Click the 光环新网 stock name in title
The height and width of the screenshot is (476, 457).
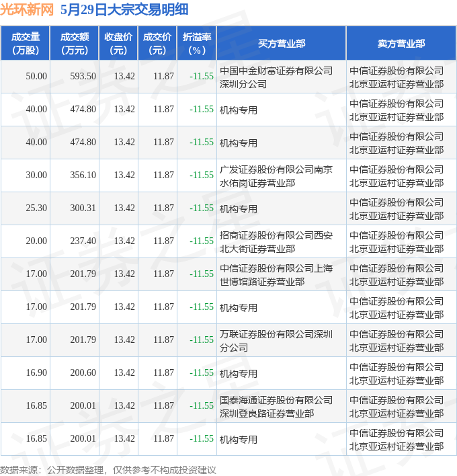tap(27, 9)
